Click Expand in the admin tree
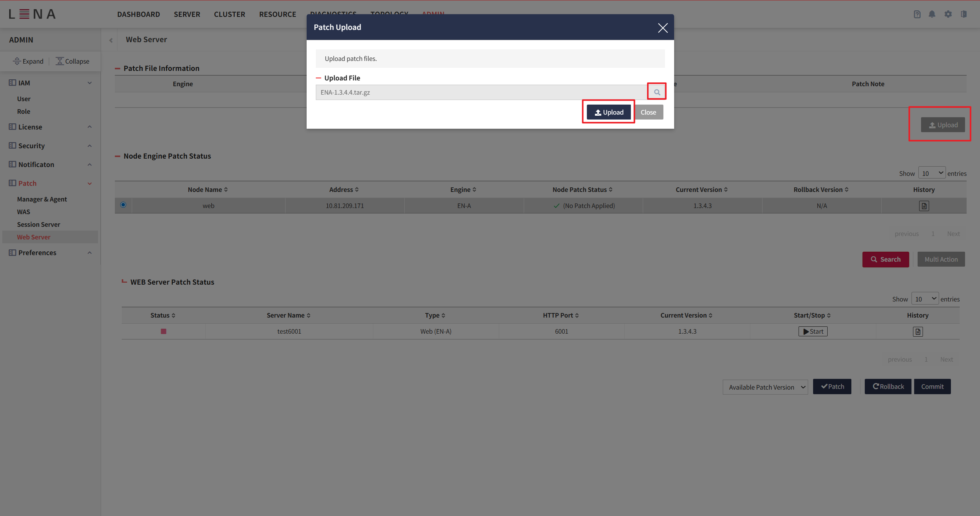This screenshot has height=516, width=980. [x=28, y=61]
